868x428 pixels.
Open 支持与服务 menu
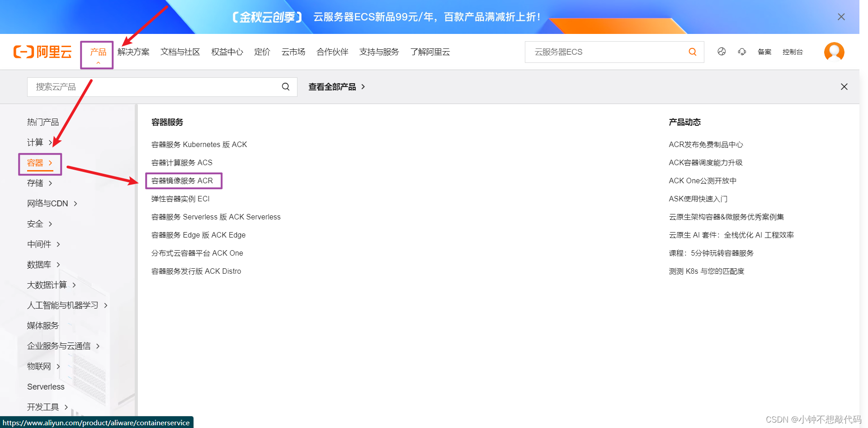pos(379,52)
